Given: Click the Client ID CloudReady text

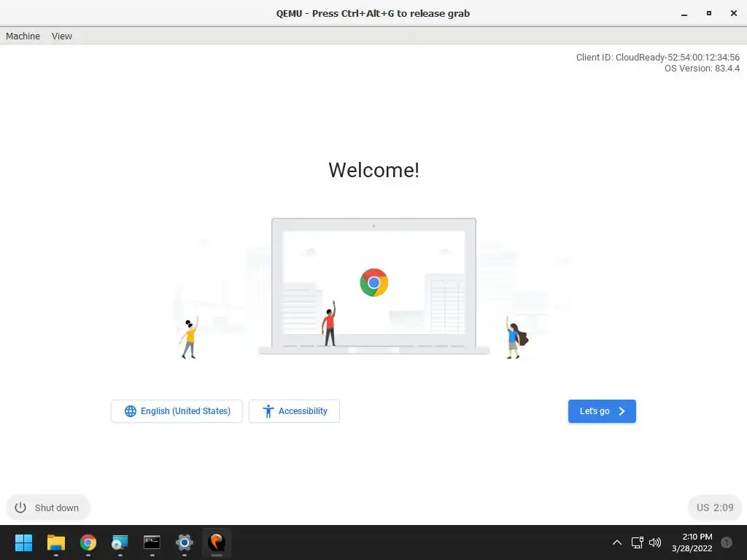Looking at the screenshot, I should (658, 57).
